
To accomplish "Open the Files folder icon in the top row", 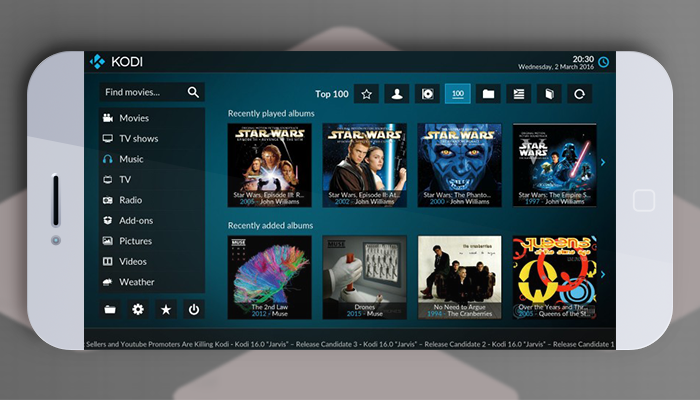I will point(488,94).
